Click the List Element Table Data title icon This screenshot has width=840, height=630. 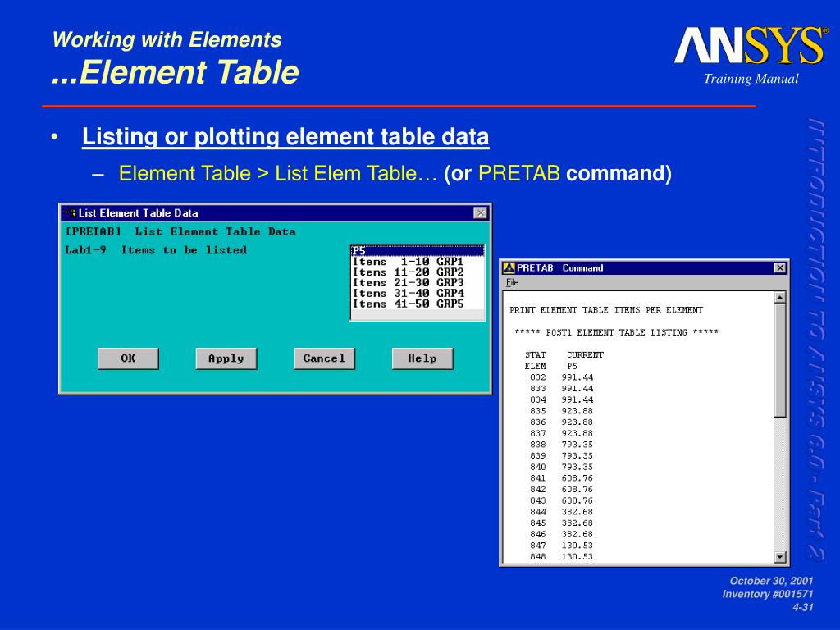click(70, 213)
